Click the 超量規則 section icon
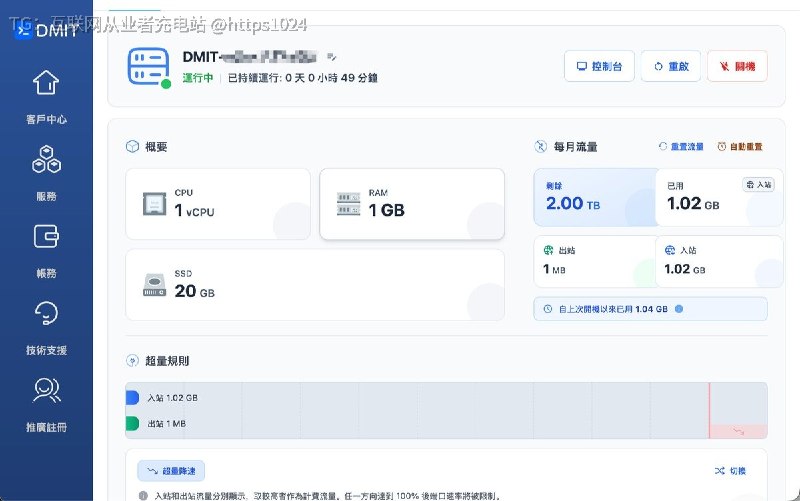Viewport: 800px width, 501px height. [x=132, y=361]
